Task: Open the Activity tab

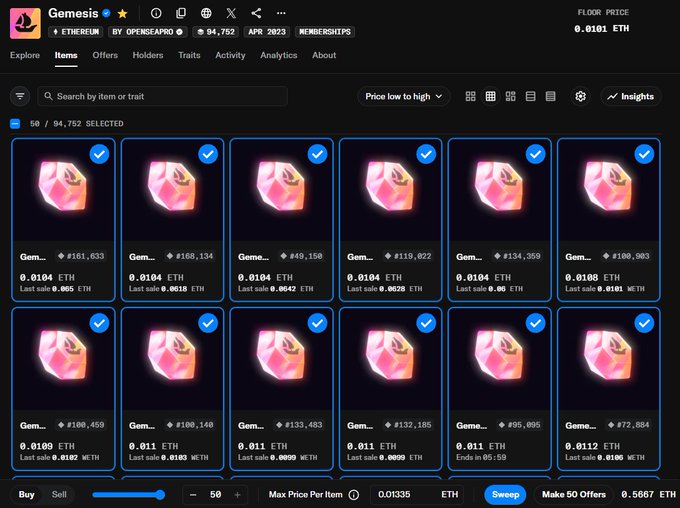Action: click(230, 55)
